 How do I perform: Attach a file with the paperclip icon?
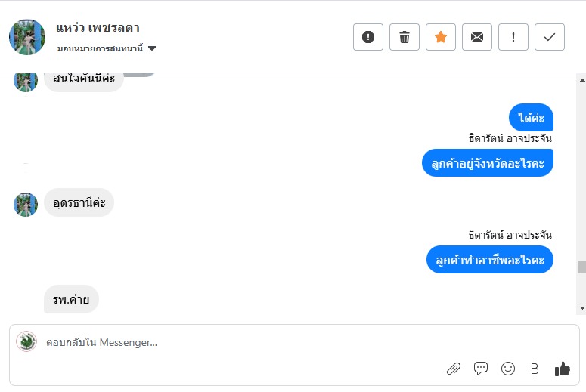pyautogui.click(x=454, y=369)
